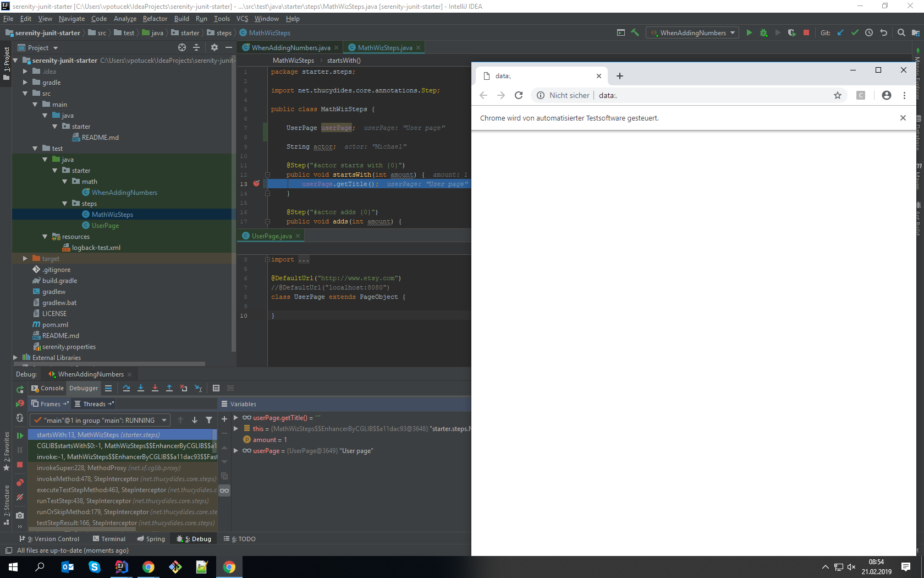Click Resume Program icon in debug sidebar

(x=20, y=435)
